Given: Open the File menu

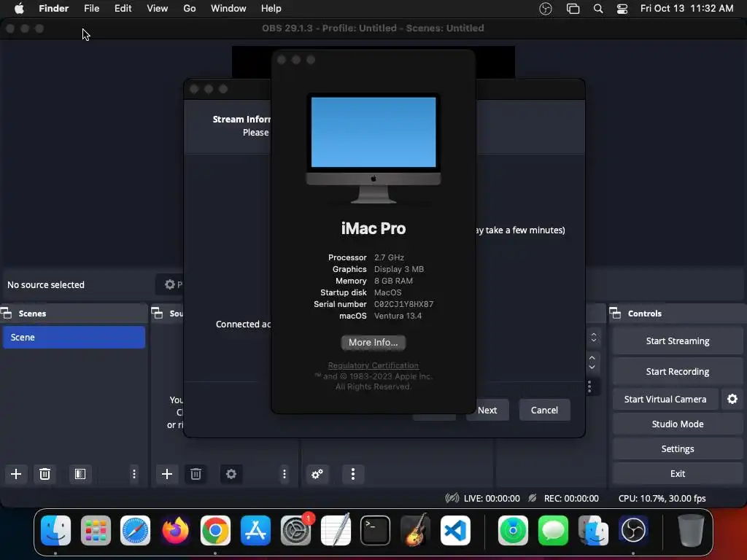Looking at the screenshot, I should (91, 9).
